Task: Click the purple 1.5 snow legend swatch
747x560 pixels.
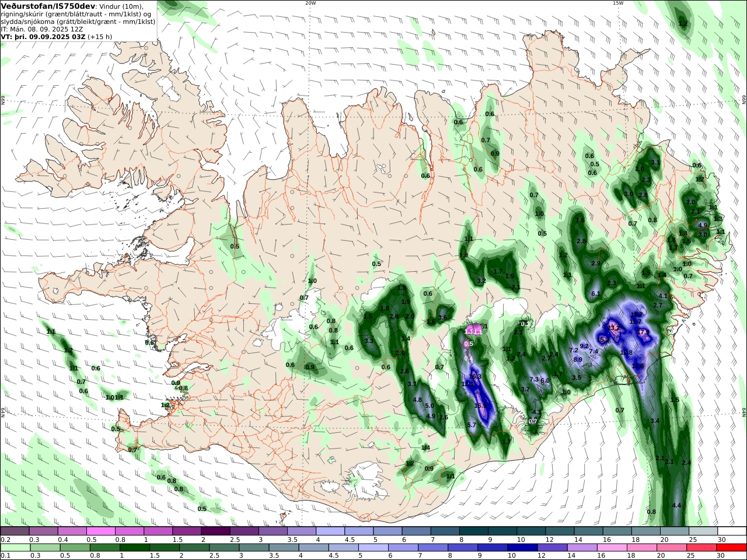Action: click(187, 531)
